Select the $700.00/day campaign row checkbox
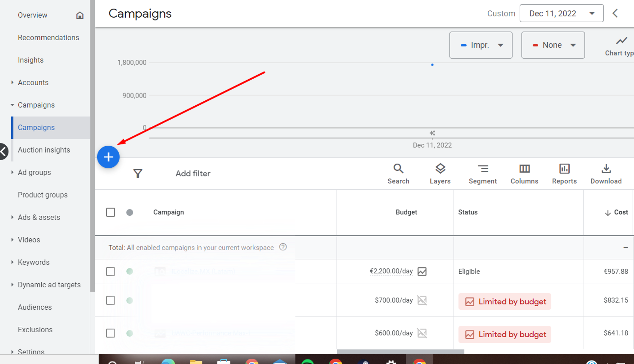 pyautogui.click(x=110, y=300)
